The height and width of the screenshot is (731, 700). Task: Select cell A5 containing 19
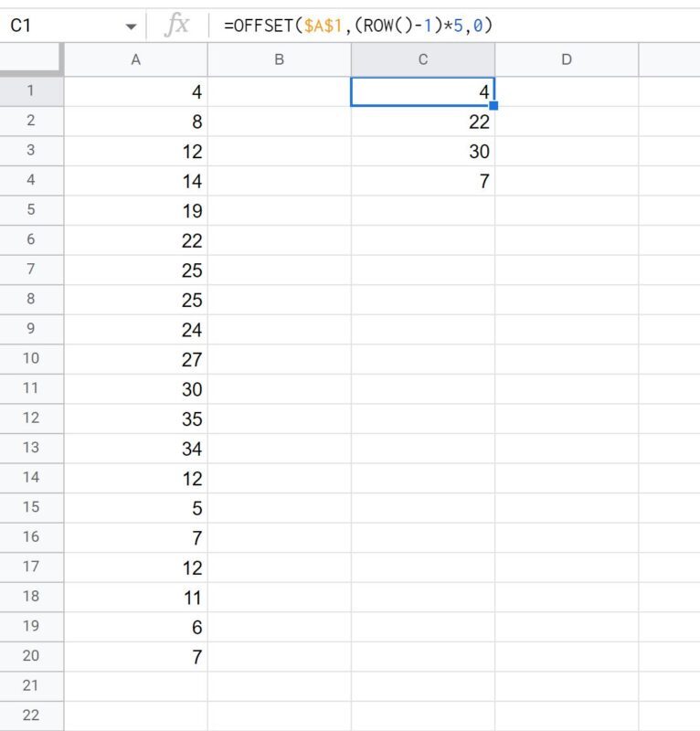(x=136, y=210)
